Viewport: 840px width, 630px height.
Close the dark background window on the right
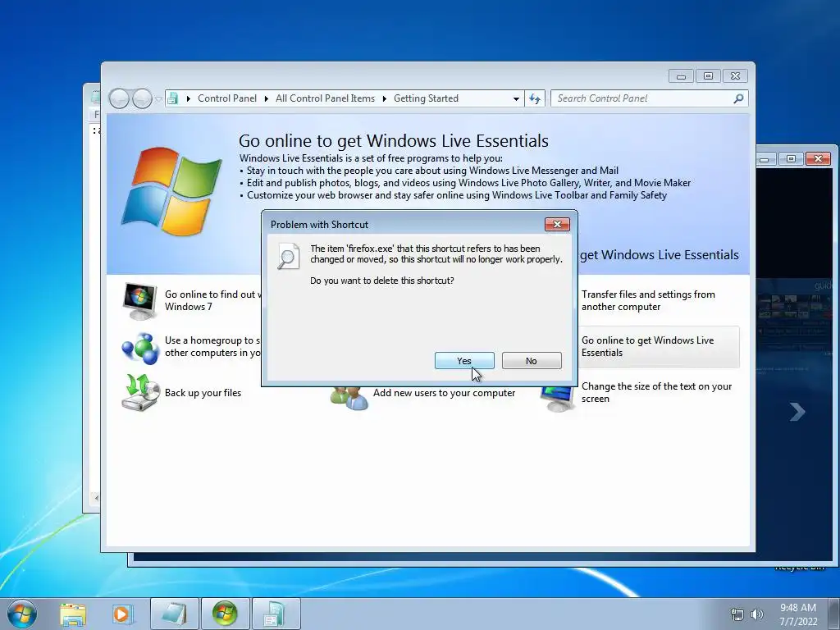pos(818,158)
